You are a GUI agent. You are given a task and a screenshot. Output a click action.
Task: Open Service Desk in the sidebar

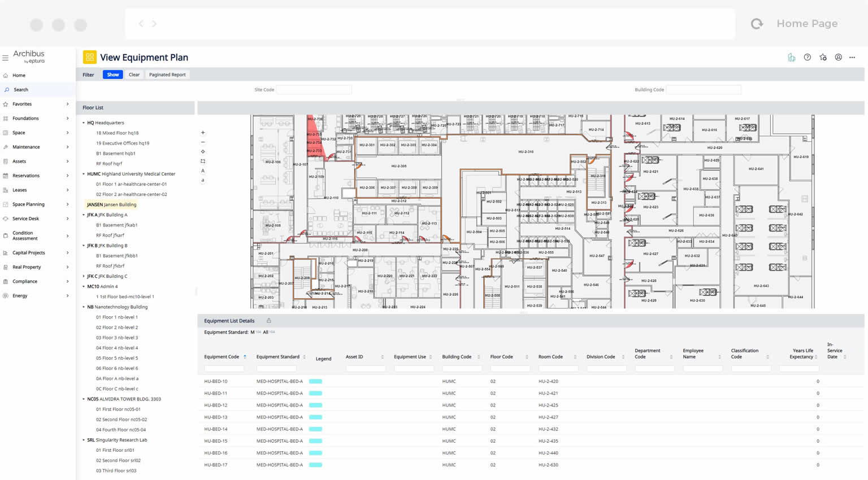point(26,219)
